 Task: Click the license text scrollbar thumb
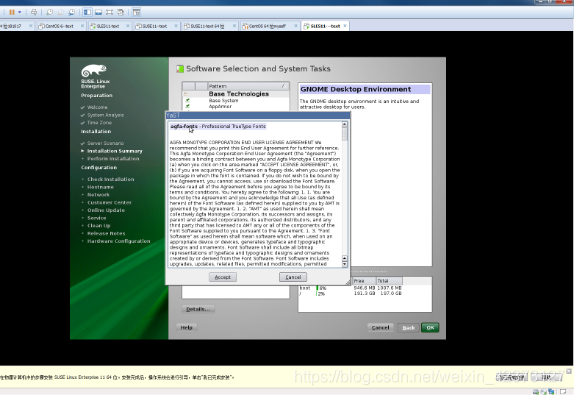pyautogui.click(x=345, y=134)
